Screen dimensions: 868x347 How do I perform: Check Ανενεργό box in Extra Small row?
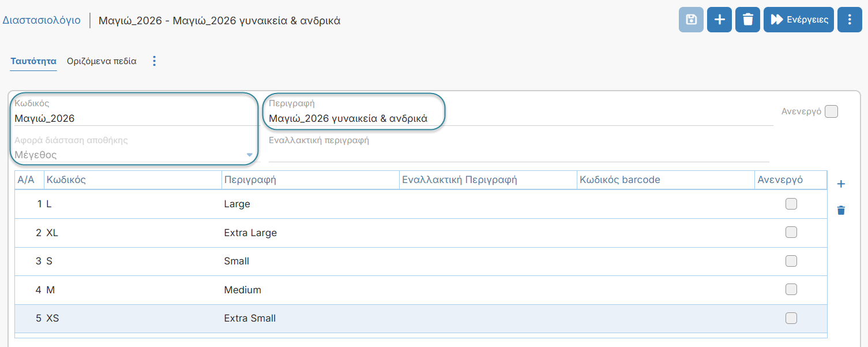(791, 318)
